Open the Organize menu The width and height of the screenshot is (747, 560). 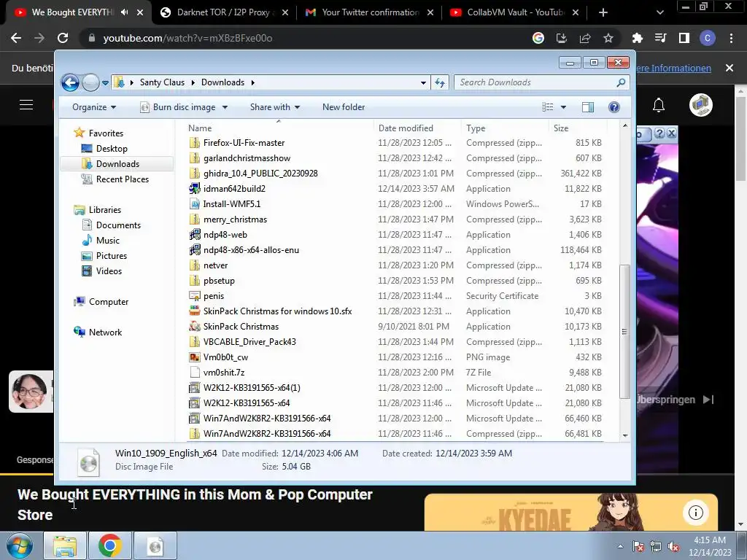click(x=94, y=107)
